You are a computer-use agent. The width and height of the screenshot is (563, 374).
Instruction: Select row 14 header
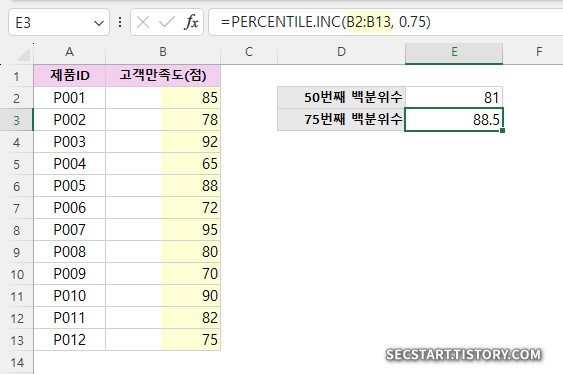(x=17, y=363)
